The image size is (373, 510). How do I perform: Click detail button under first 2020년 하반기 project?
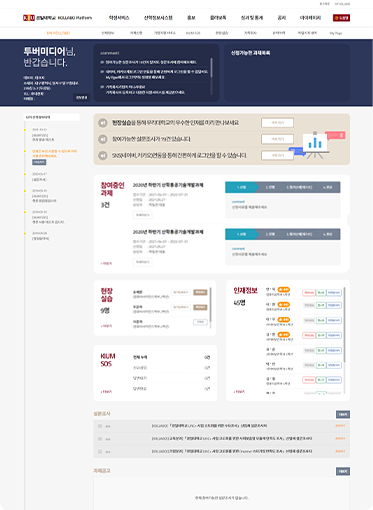tap(143, 215)
